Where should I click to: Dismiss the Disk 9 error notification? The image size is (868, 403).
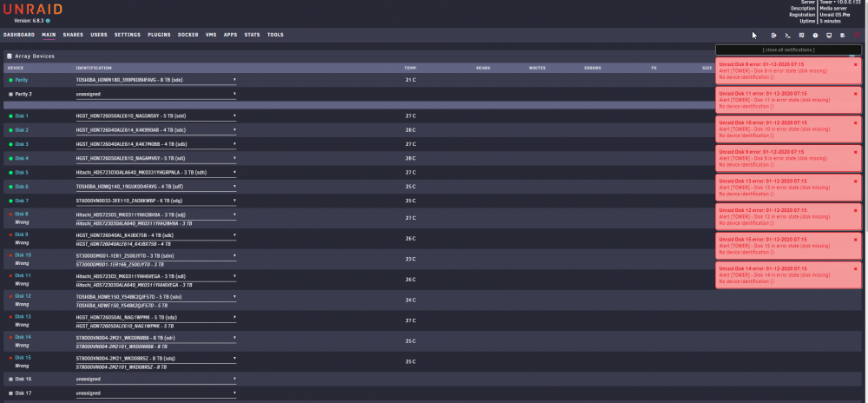coord(855,152)
